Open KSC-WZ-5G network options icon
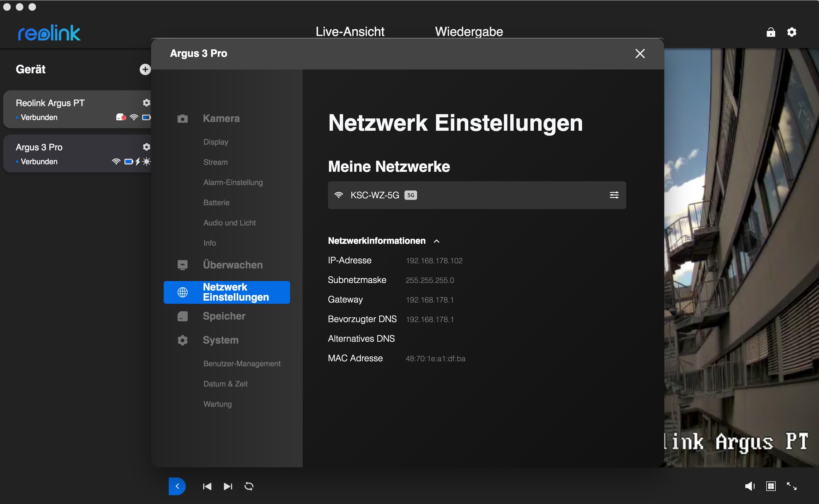This screenshot has width=819, height=504. click(614, 195)
